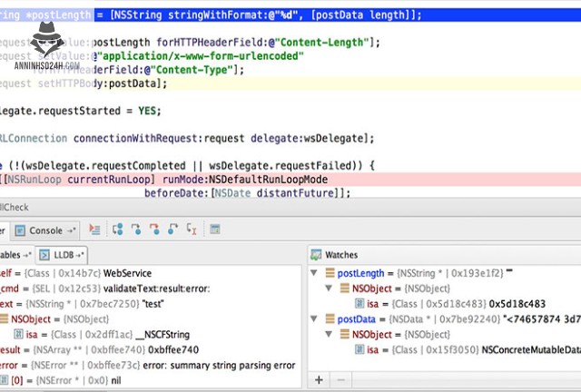This screenshot has width=581, height=392.
Task: Switch to the Variables tab
Action: [x=15, y=255]
